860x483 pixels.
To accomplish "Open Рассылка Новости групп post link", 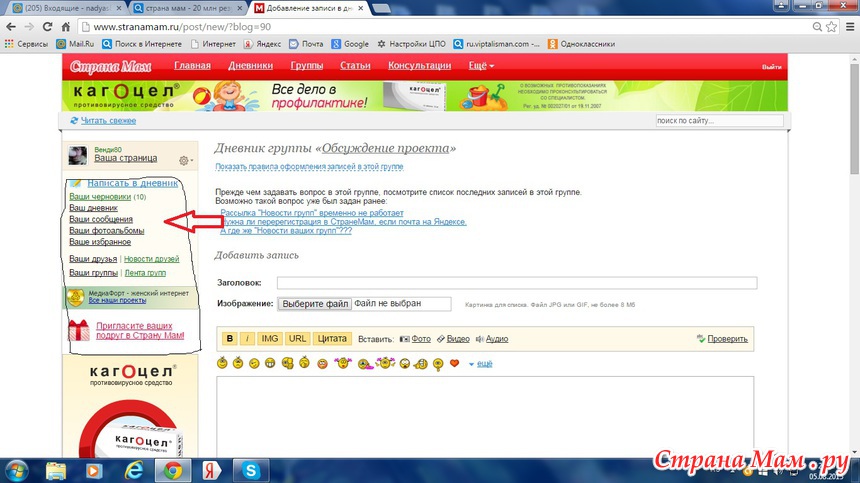I will pyautogui.click(x=312, y=213).
